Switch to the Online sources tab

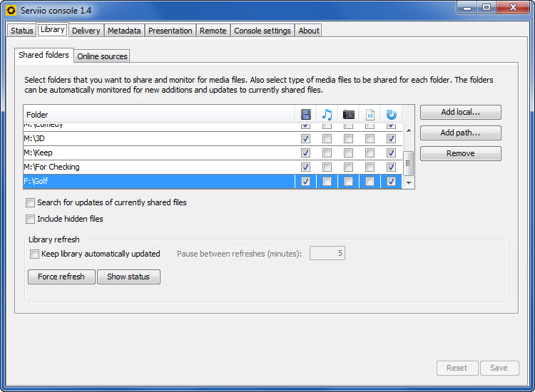point(102,56)
